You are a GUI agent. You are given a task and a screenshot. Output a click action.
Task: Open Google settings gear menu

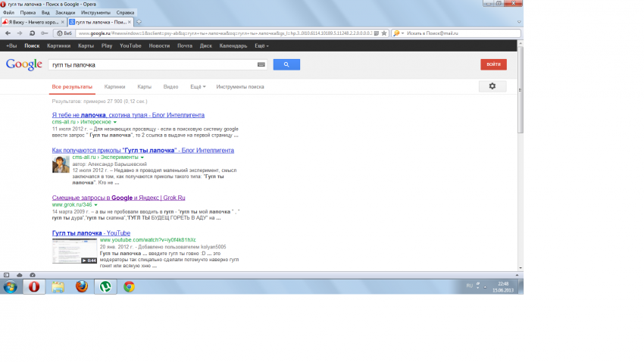point(492,86)
